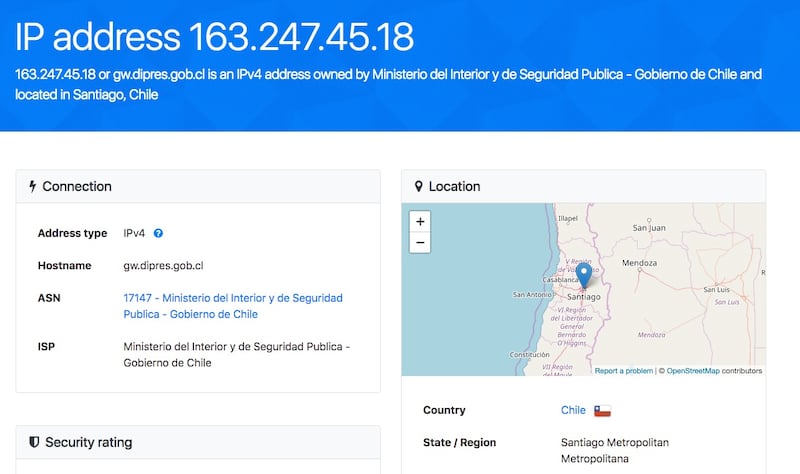The height and width of the screenshot is (474, 800).
Task: Open the Chile country link
Action: click(573, 410)
